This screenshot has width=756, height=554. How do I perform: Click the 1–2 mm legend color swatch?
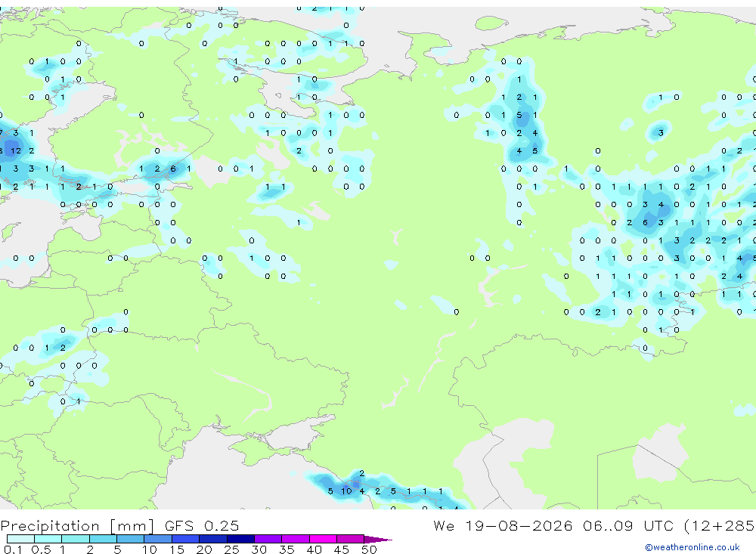[76, 539]
